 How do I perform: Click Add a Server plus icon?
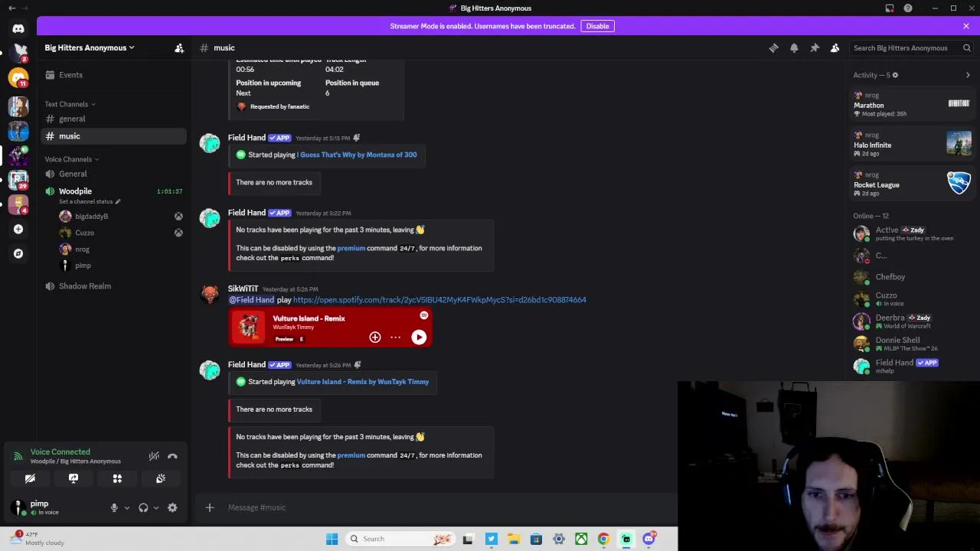[18, 229]
